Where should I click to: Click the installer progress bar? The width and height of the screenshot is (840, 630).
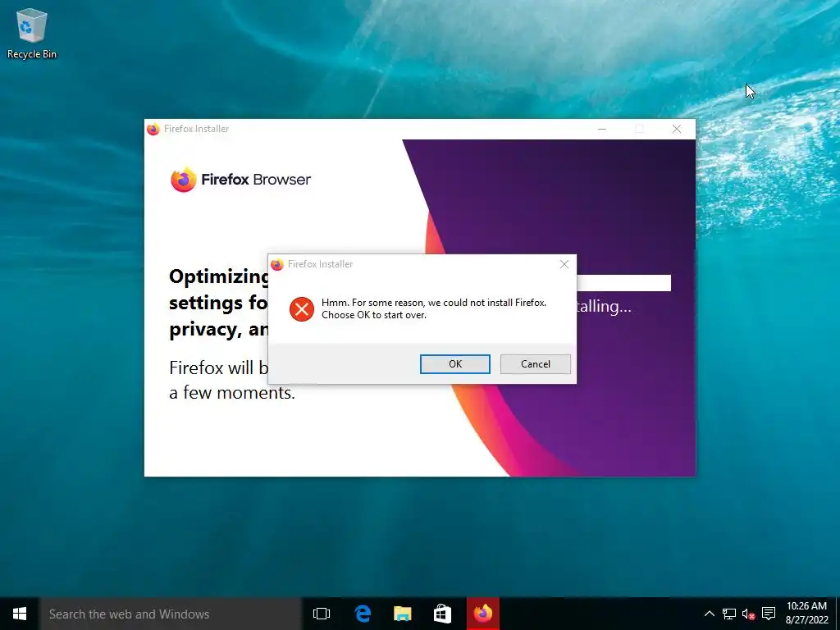pos(623,283)
